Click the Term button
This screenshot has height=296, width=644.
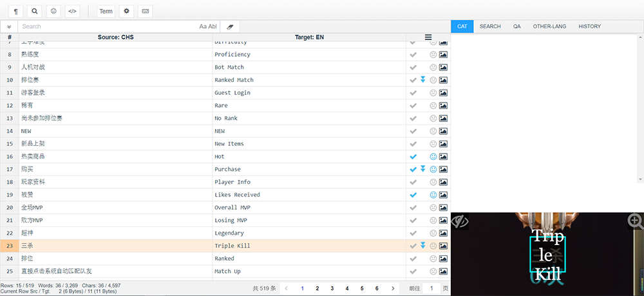[106, 11]
